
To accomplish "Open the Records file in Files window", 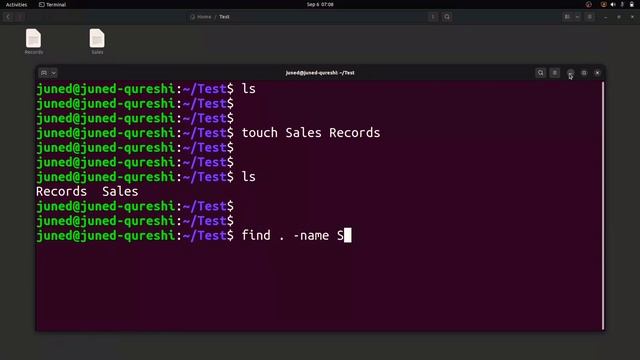I will 33,42.
